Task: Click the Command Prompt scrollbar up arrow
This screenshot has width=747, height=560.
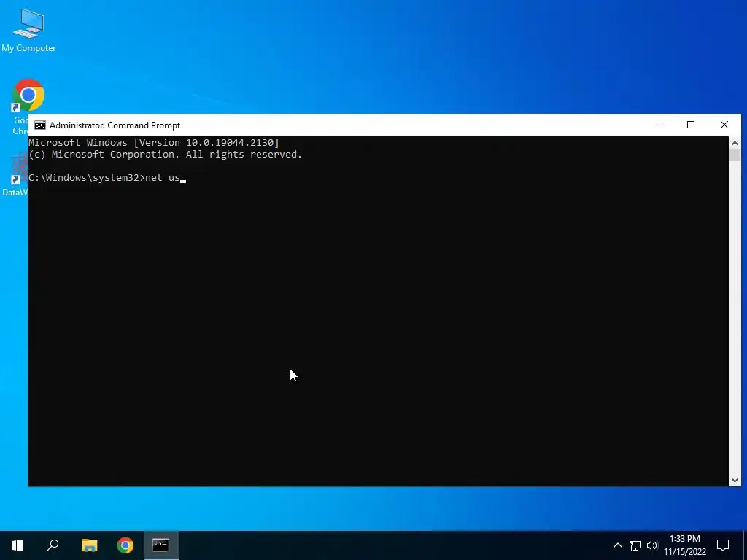Action: tap(735, 142)
